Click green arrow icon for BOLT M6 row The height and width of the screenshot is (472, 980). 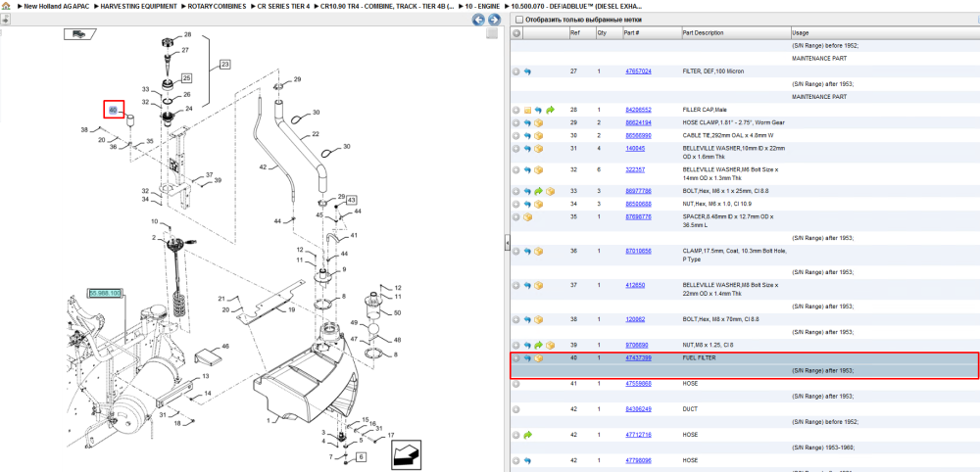[539, 191]
